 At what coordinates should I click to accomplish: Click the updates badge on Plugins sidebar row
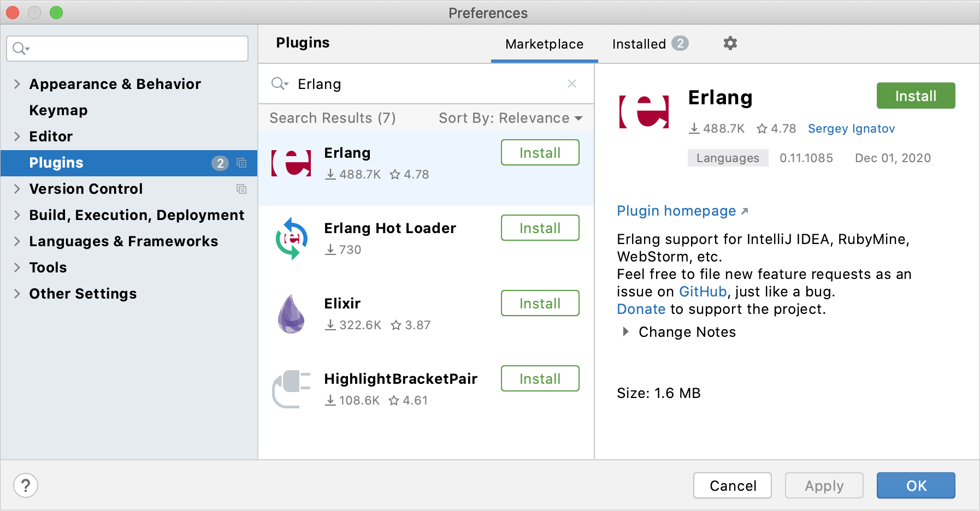point(220,163)
